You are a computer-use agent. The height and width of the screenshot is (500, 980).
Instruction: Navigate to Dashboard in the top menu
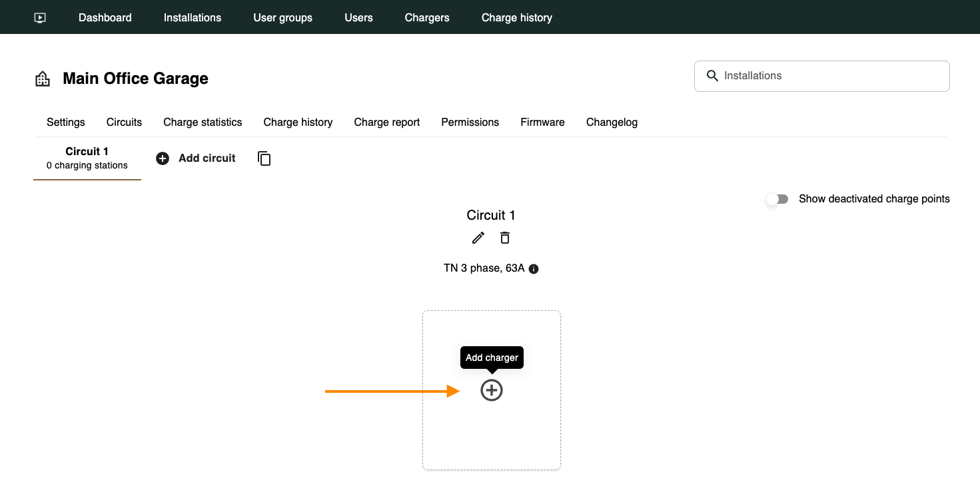pyautogui.click(x=105, y=17)
